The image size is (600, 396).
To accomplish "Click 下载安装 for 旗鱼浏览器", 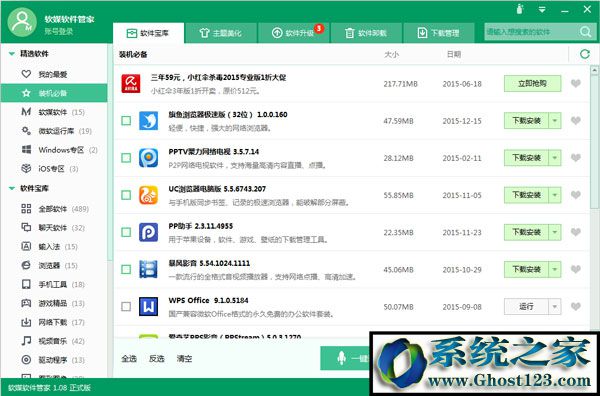I will [526, 121].
